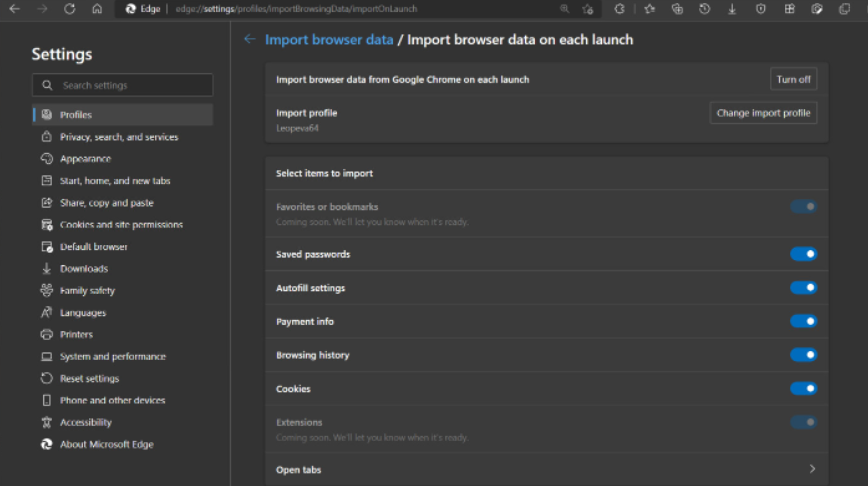Click the Edge logo beside About Microsoft Edge

pos(46,444)
